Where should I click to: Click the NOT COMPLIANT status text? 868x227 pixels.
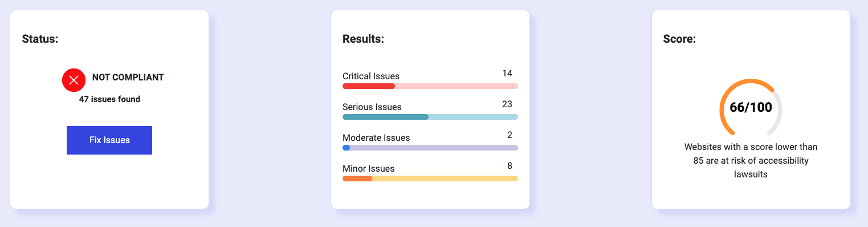(x=128, y=78)
